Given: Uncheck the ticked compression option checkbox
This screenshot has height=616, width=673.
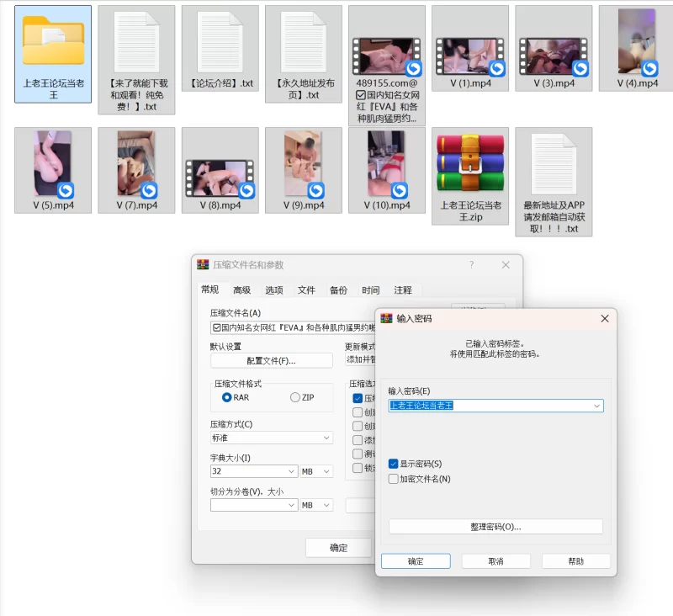Looking at the screenshot, I should click(357, 398).
